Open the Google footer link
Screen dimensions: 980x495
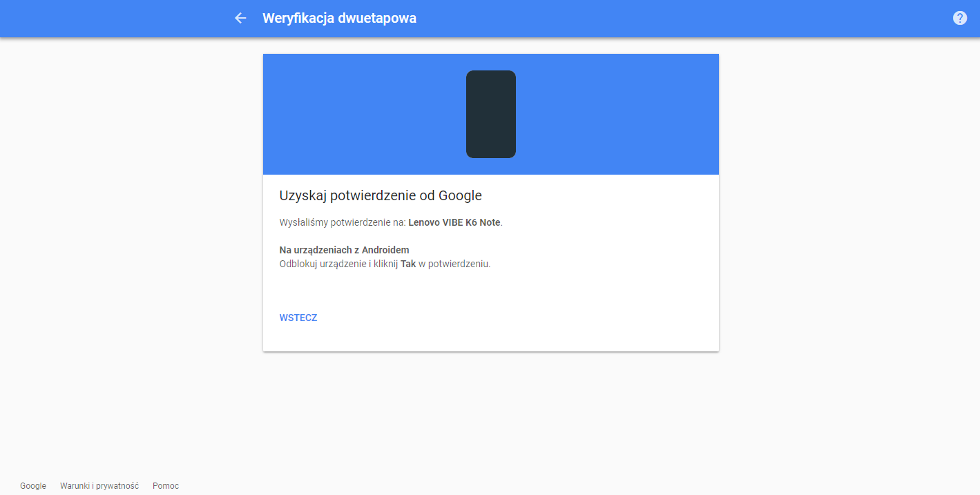click(x=33, y=486)
